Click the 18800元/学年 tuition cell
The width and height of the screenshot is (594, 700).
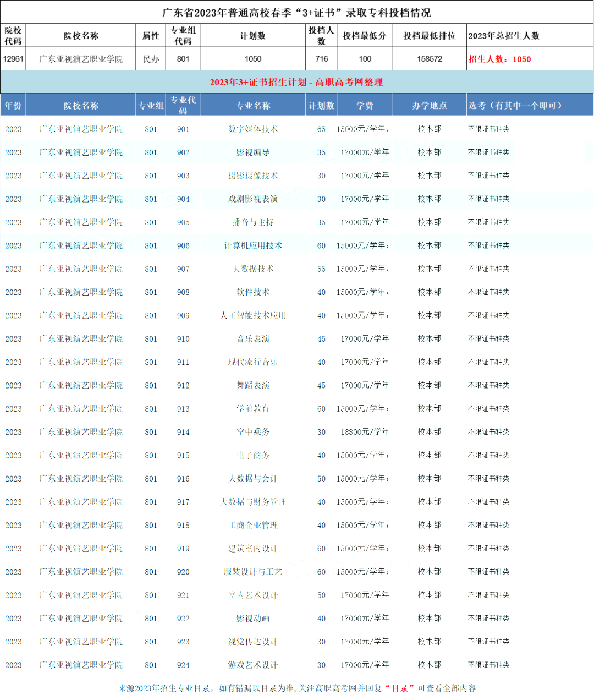coord(364,432)
